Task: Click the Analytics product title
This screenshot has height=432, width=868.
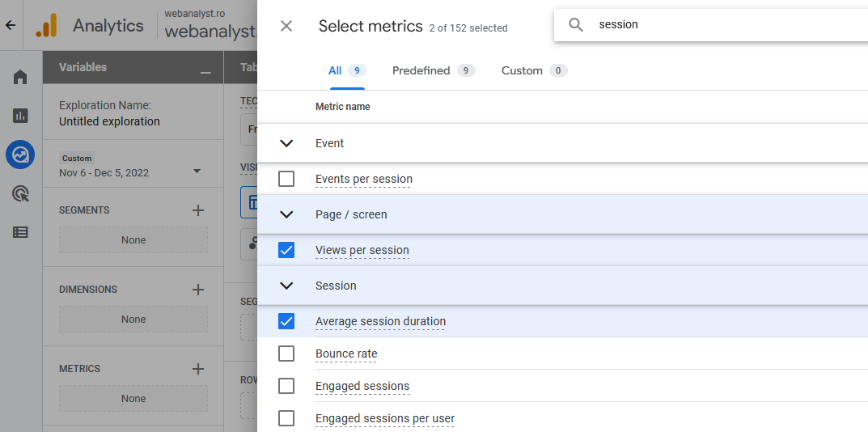Action: tap(108, 25)
